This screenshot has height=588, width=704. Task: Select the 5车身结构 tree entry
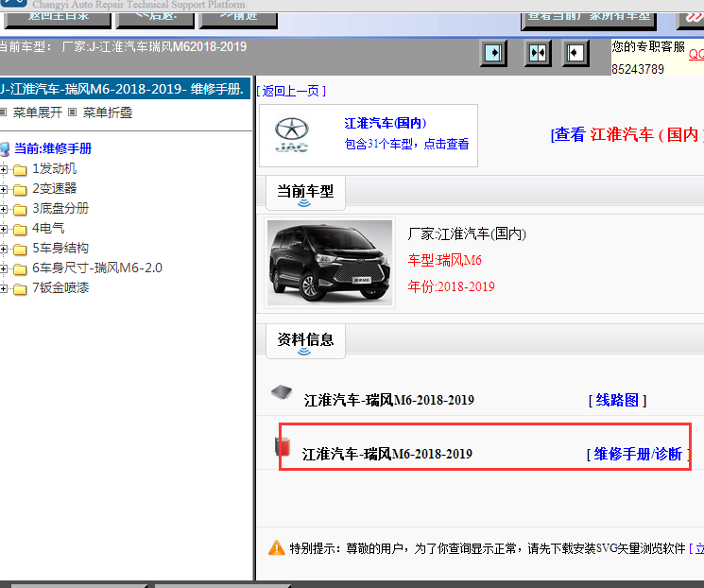pyautogui.click(x=60, y=248)
